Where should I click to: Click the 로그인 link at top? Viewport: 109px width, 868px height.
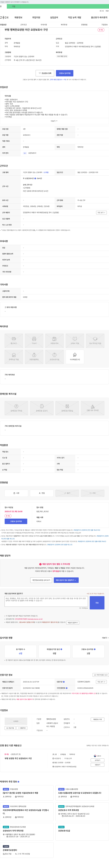(102, 11)
